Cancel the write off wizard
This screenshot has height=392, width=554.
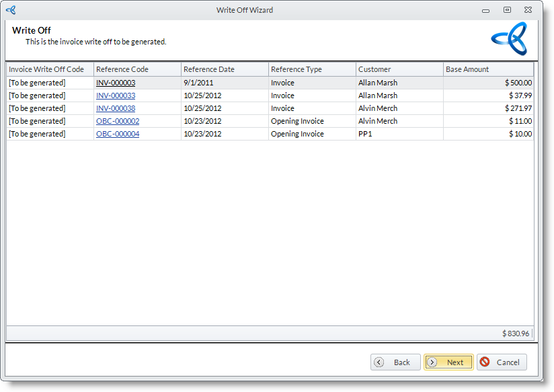point(502,362)
